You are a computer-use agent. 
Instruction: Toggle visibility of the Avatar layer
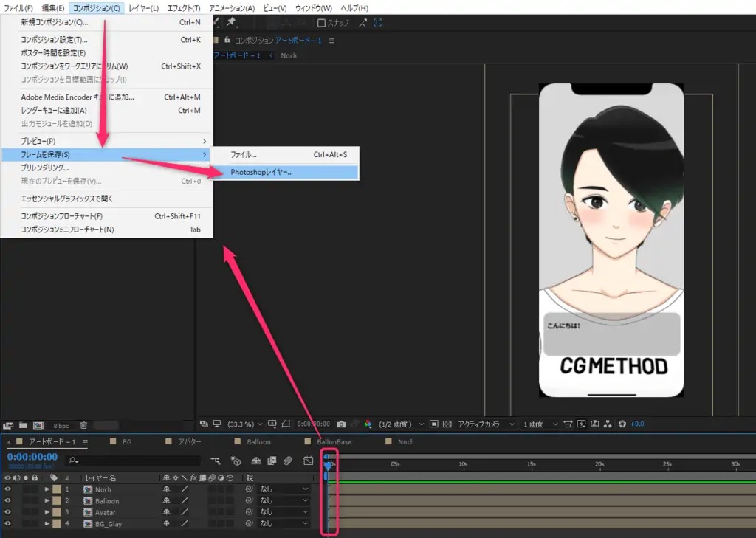[x=7, y=512]
